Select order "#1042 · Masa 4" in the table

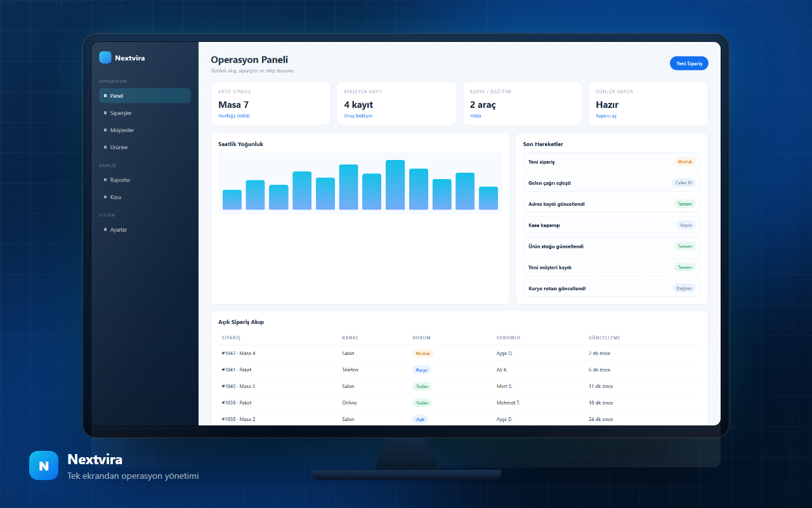[x=239, y=353]
